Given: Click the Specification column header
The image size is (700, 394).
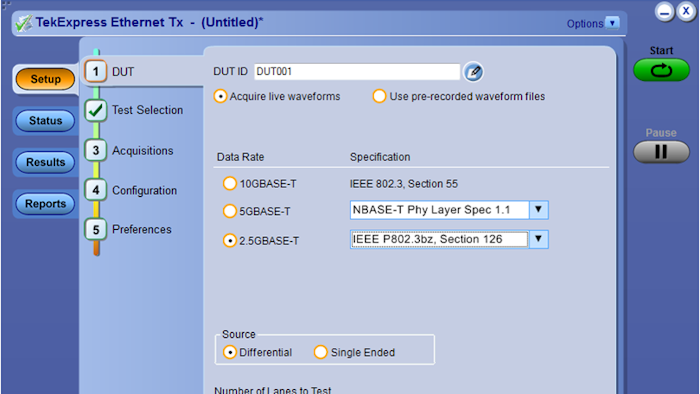Looking at the screenshot, I should coord(380,157).
